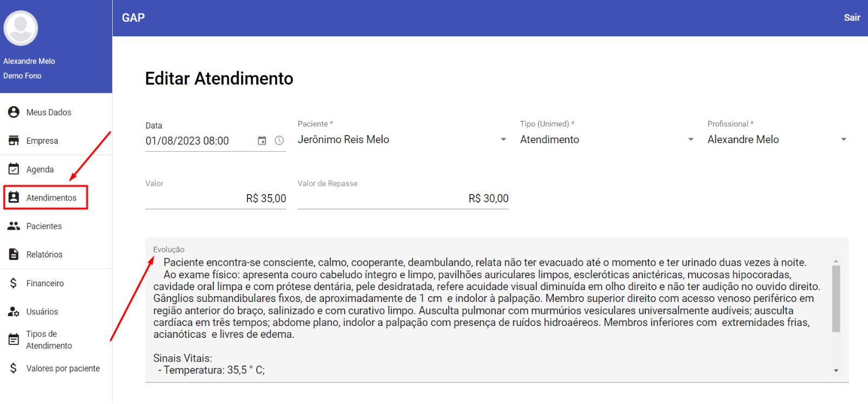Click the Agenda calendar check icon
Viewport: 868px width, 404px height.
coord(14,169)
